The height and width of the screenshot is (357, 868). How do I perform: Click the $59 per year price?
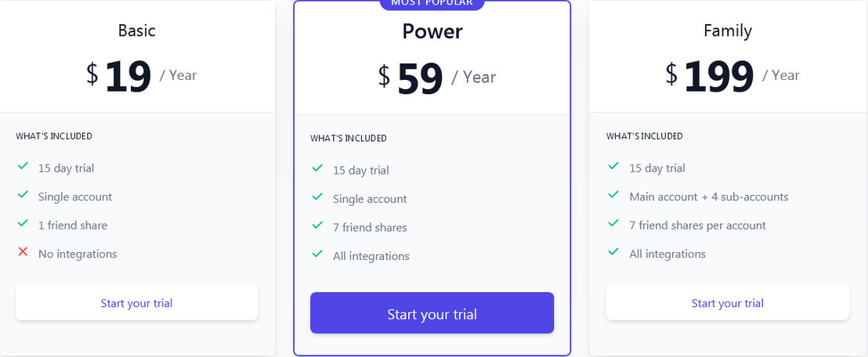point(437,77)
